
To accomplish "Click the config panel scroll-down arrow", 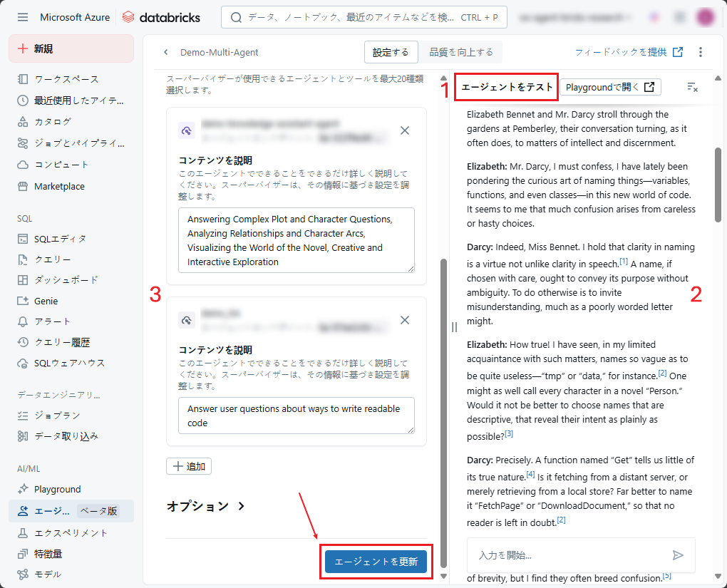I will [x=443, y=577].
